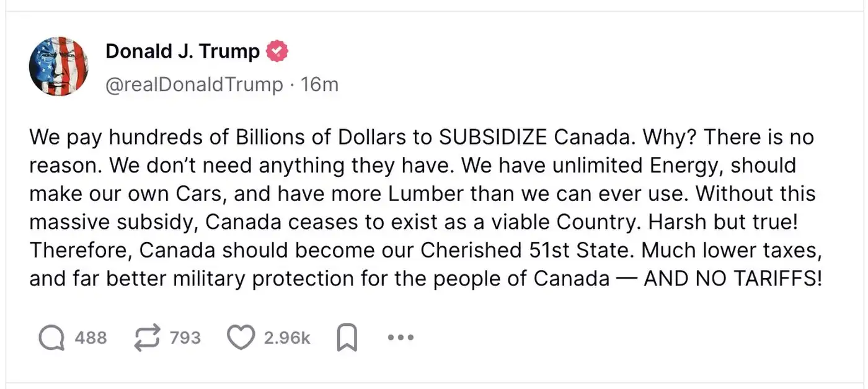Click the word SUBSIDIZE in the post
Screen dimensions: 868x389
click(493, 137)
